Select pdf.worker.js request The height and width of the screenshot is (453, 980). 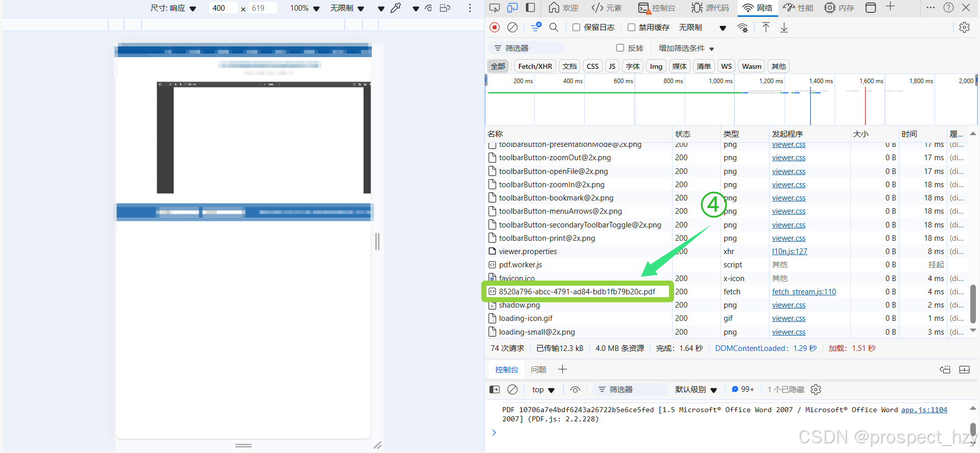(520, 265)
